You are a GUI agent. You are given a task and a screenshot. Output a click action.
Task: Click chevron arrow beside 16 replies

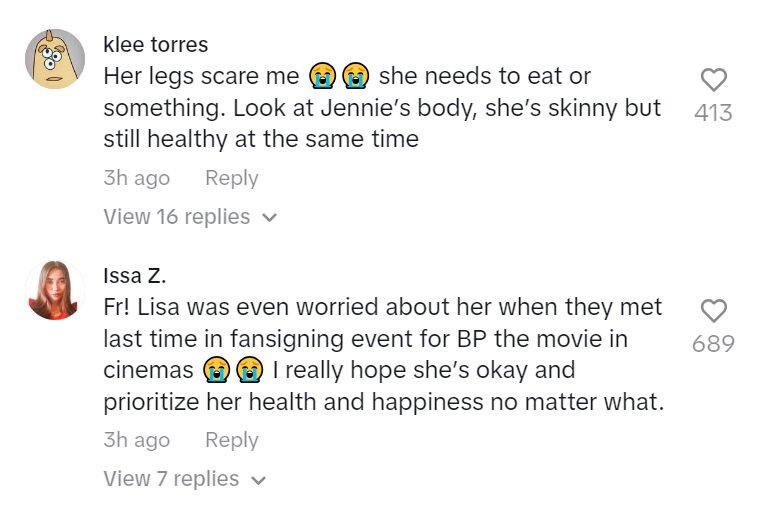point(268,217)
